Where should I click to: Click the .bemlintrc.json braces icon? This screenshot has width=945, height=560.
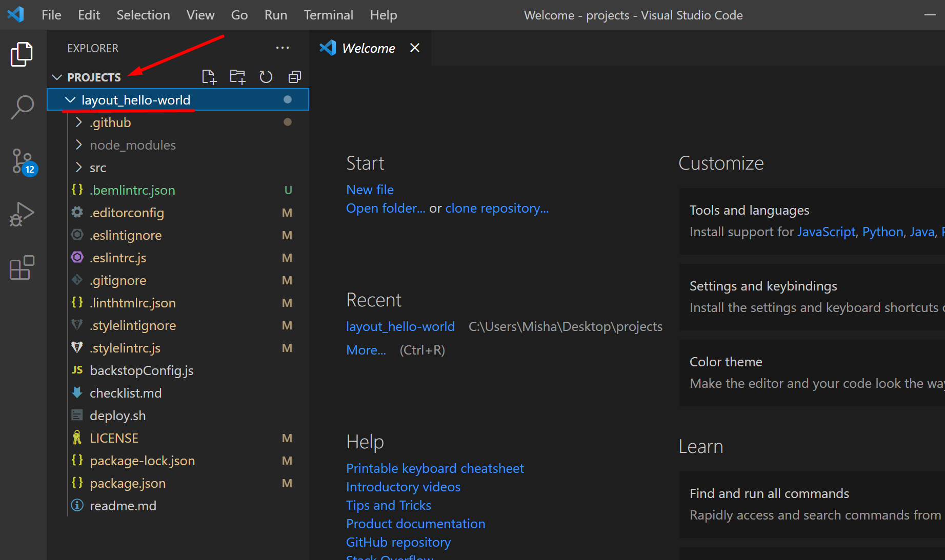[77, 190]
